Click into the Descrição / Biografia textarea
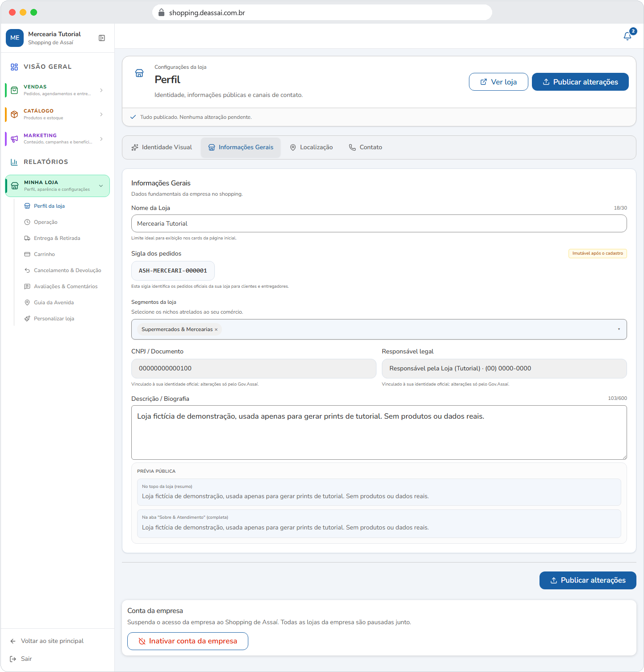644x672 pixels. (379, 433)
